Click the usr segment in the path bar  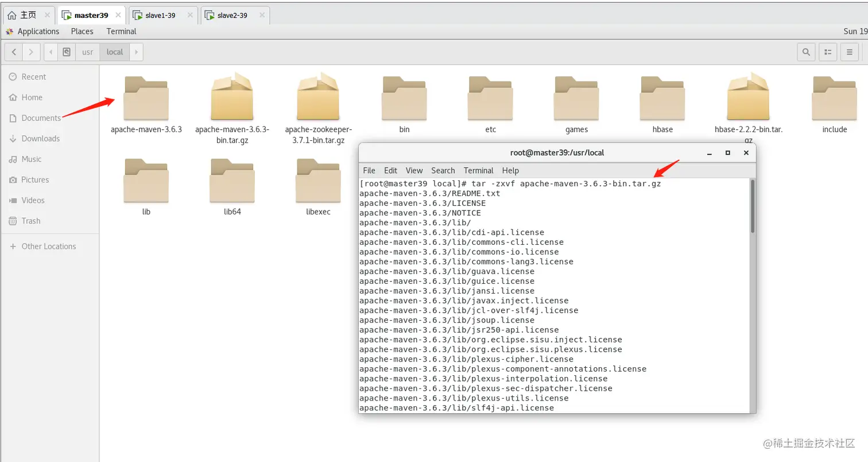click(x=87, y=52)
